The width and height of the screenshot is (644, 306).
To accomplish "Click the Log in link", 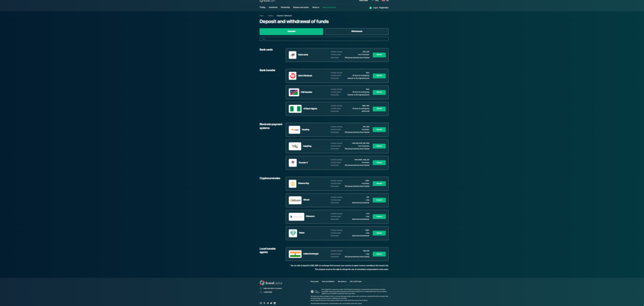I will coord(375,8).
